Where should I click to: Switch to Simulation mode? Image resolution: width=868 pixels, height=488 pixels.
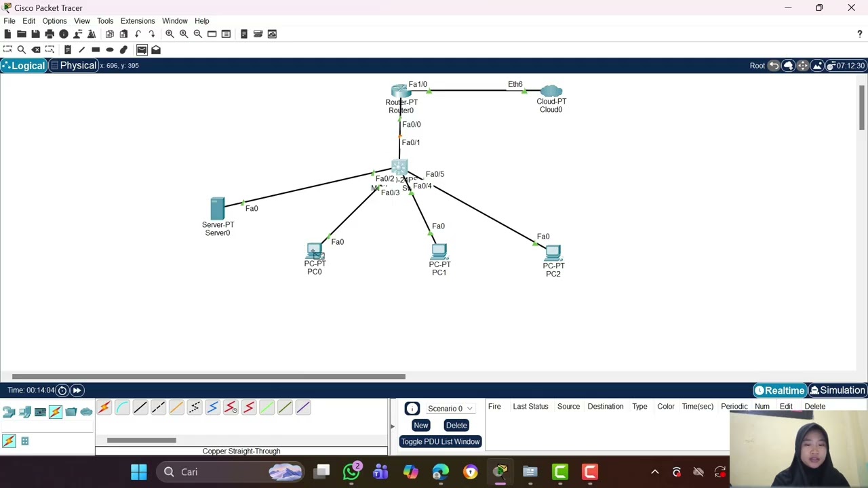[x=838, y=390]
